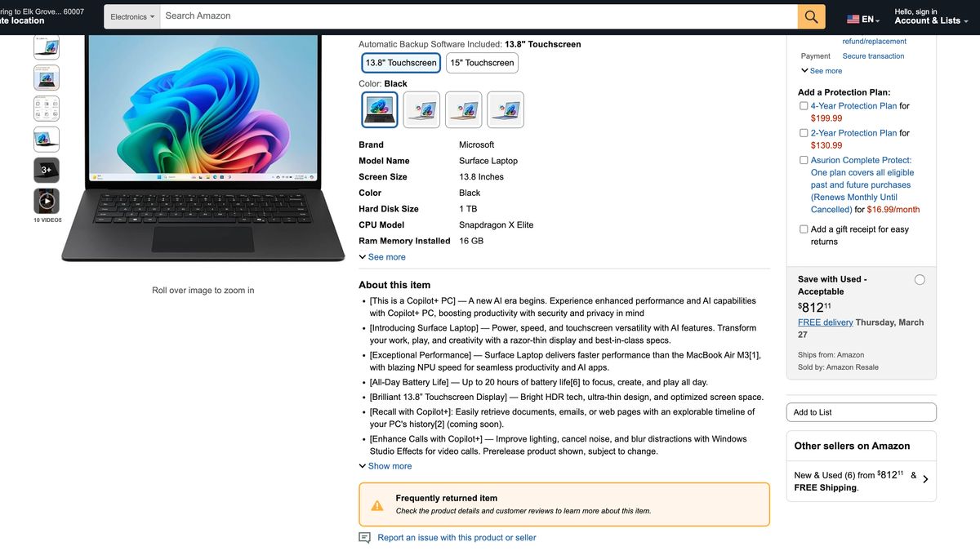The width and height of the screenshot is (980, 551).
Task: Click the $199.99 protection plan price
Action: click(826, 118)
